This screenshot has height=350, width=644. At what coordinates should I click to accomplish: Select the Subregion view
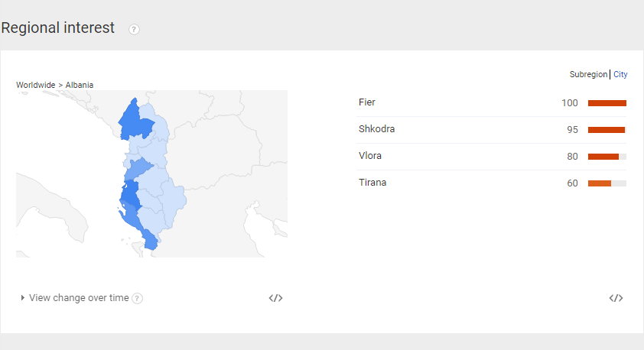pos(588,74)
